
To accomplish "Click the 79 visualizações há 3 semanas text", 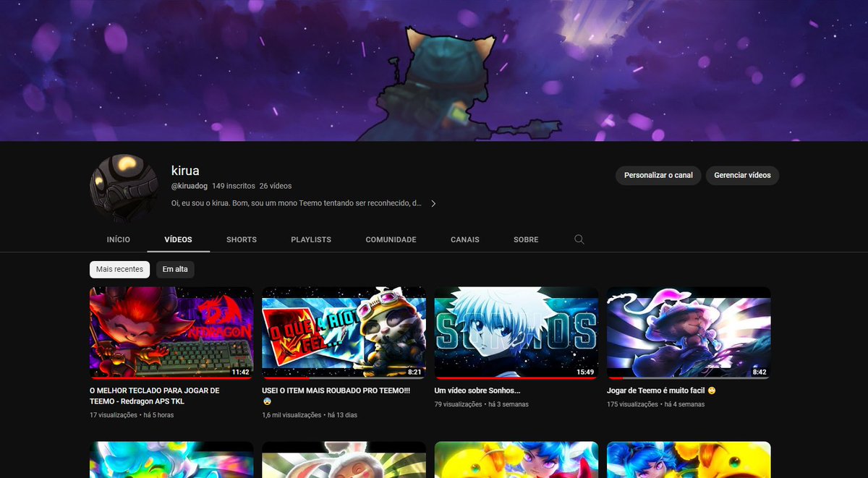I will [x=482, y=404].
